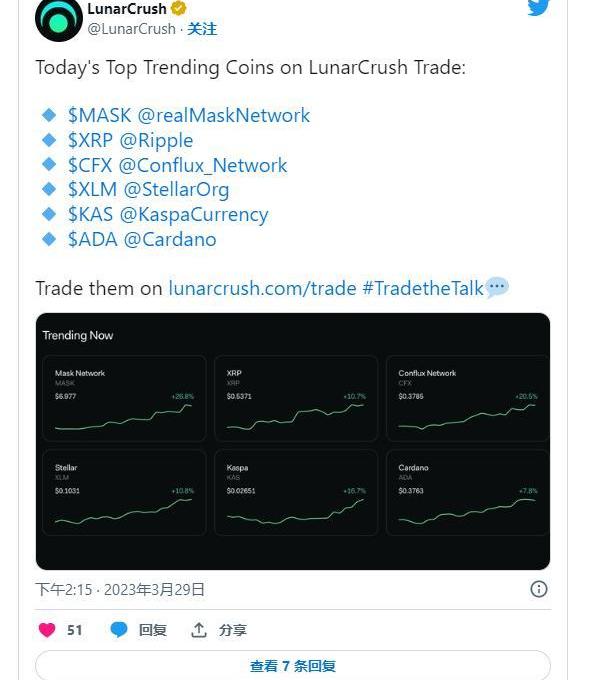Screen dimensions: 596x680
Task: Select the $XLM cashtag
Action: [92, 190]
